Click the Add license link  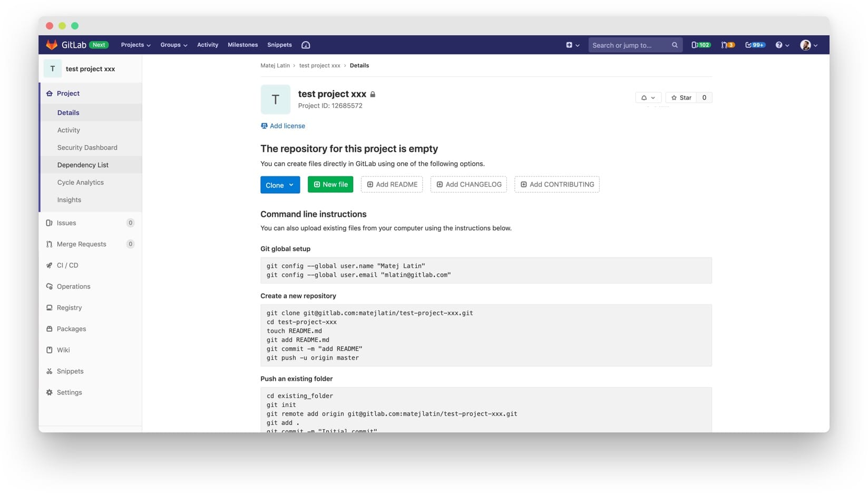point(287,126)
